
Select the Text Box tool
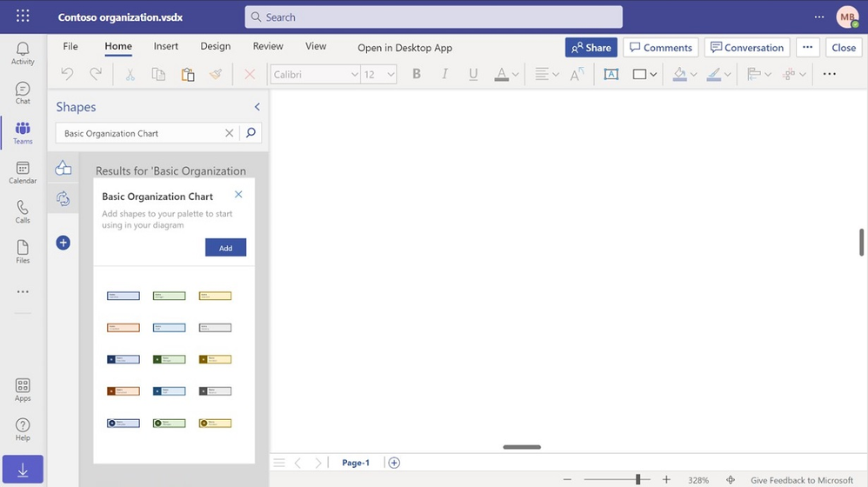611,74
